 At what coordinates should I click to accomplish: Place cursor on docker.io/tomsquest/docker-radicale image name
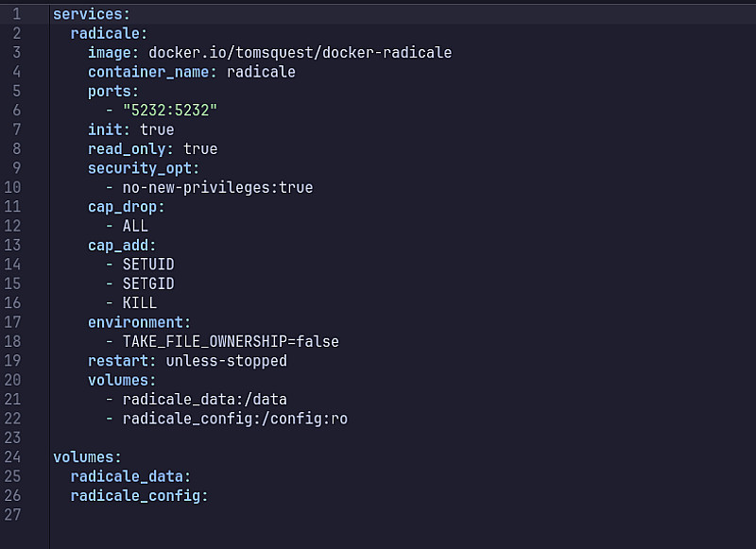pos(301,52)
